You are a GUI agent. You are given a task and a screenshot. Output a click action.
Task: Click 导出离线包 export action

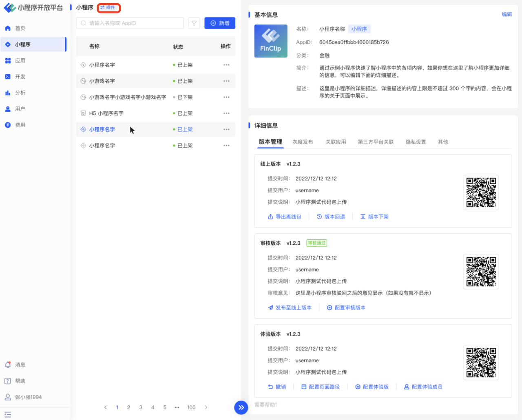tap(285, 217)
